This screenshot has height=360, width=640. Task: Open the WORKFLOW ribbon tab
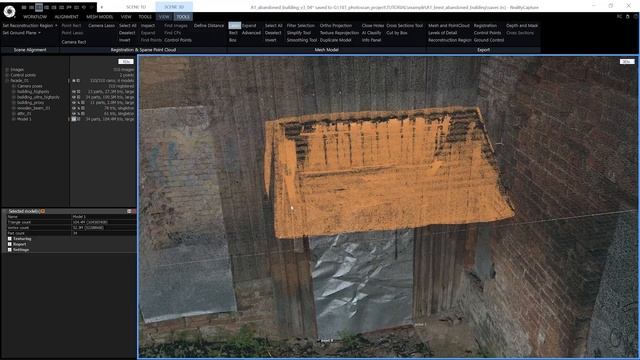click(35, 17)
